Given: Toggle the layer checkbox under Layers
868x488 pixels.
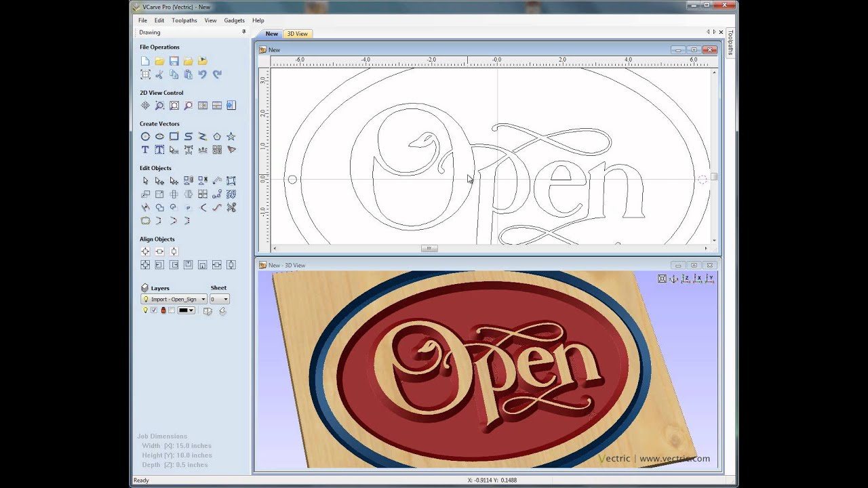Looking at the screenshot, I should 154,310.
